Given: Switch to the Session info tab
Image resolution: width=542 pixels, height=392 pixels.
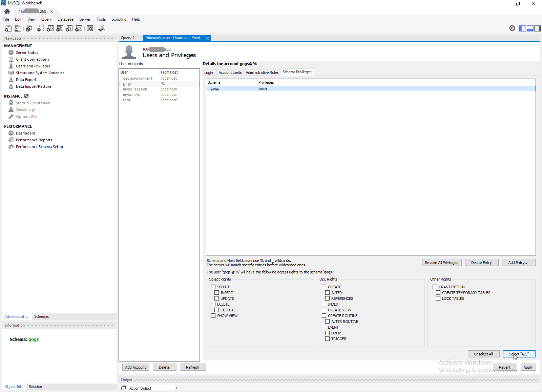Looking at the screenshot, I should coord(35,387).
